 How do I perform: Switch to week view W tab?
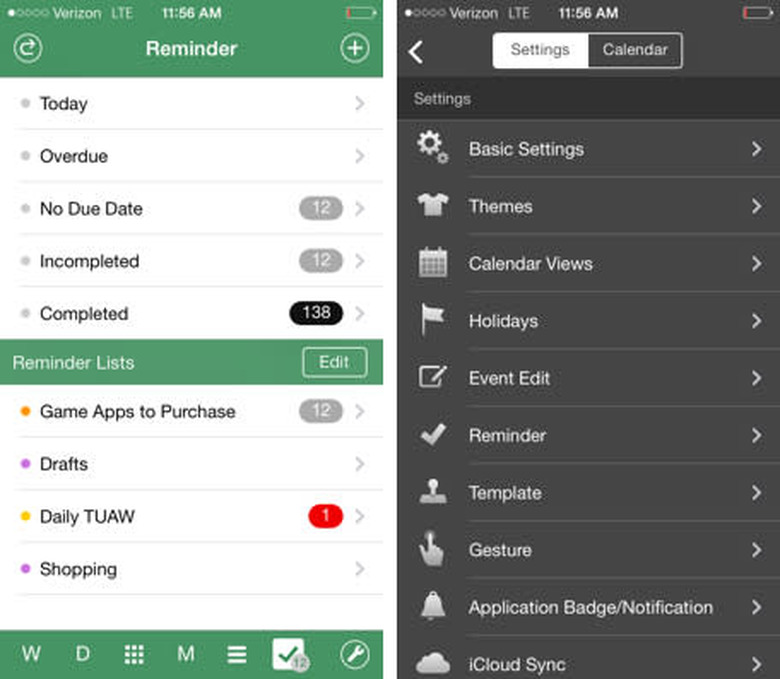click(31, 655)
